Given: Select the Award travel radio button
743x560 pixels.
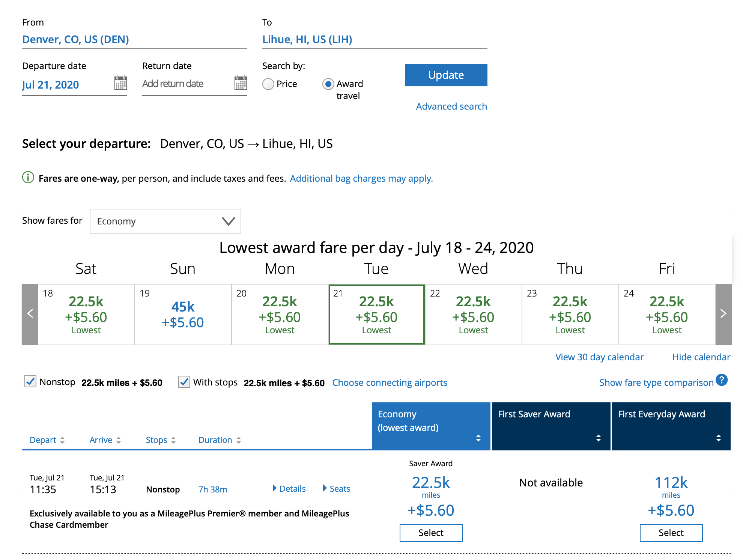Looking at the screenshot, I should pos(328,84).
